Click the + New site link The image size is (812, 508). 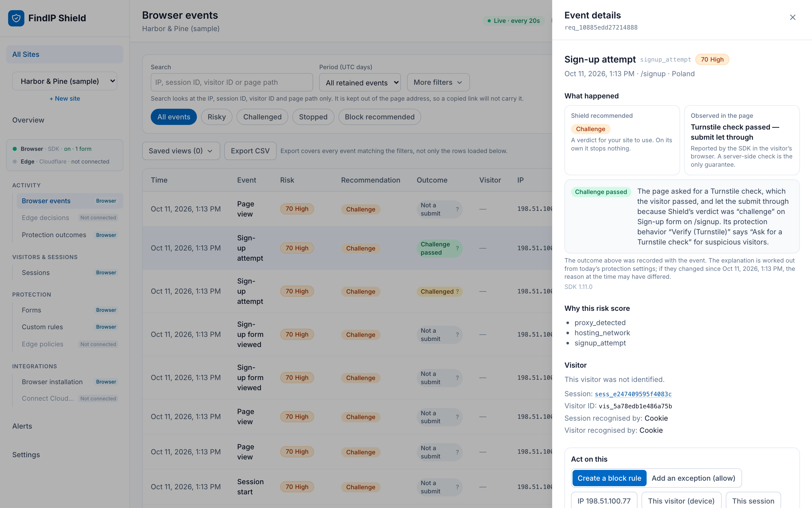65,98
